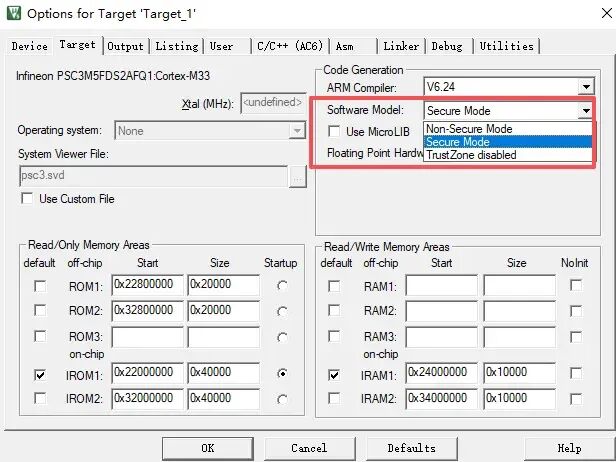Edit the ROM1 Start address 0x22800000
The image size is (616, 462).
148,284
